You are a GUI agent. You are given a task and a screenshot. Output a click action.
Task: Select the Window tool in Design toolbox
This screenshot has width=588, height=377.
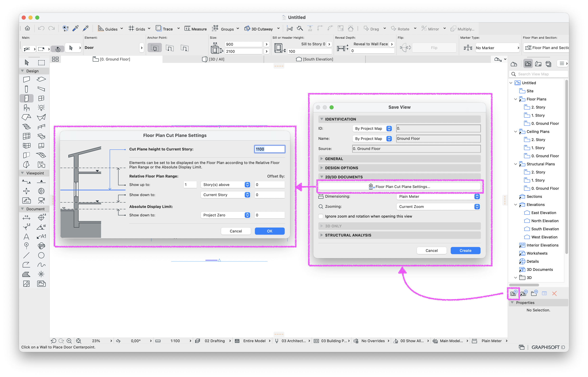[x=41, y=98]
